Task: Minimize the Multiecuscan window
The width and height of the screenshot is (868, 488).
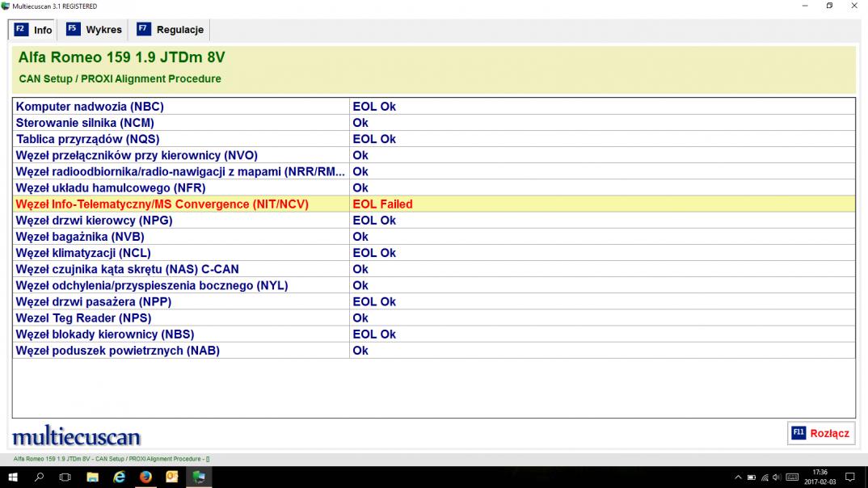Action: 805,6
